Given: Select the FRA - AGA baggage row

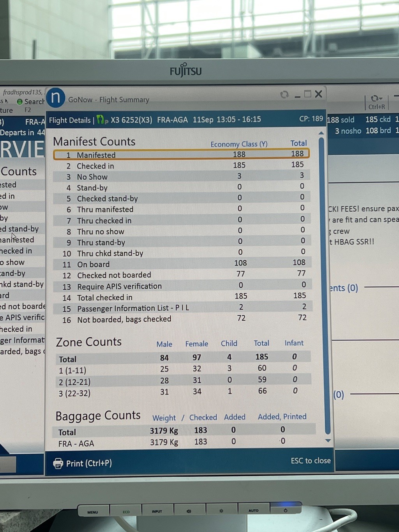Looking at the screenshot, I should (x=181, y=443).
